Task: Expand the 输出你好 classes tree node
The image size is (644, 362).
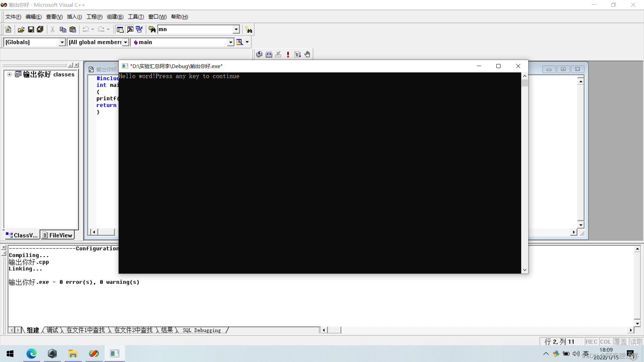Action: [9, 74]
